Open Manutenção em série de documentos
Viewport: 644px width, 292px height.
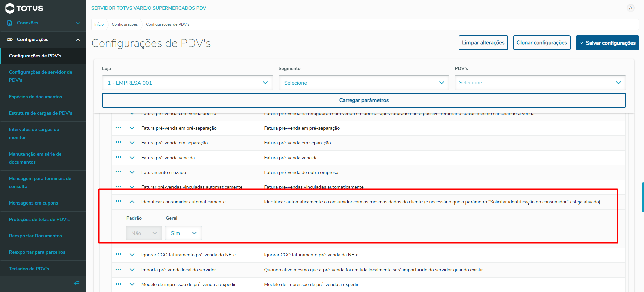[x=43, y=158]
